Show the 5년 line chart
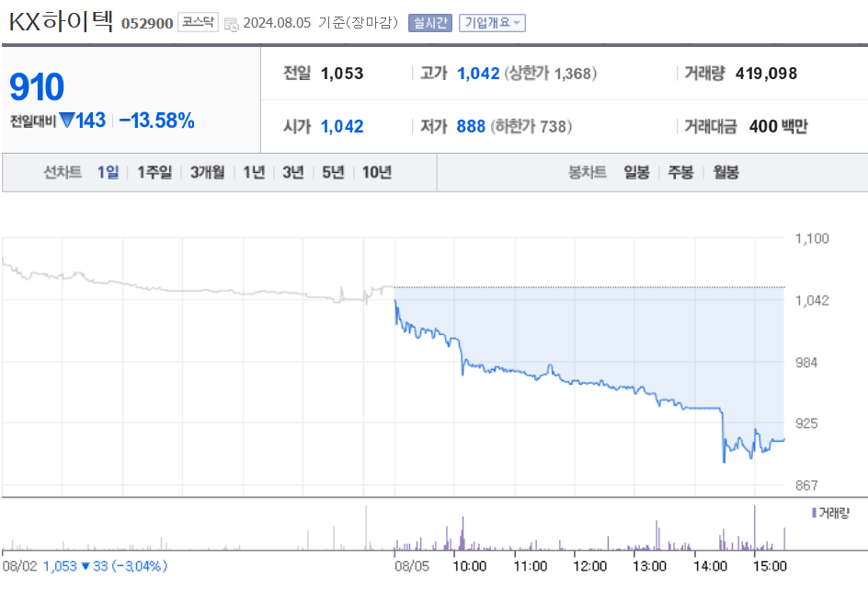Viewport: 868px width, 599px height. point(333,172)
